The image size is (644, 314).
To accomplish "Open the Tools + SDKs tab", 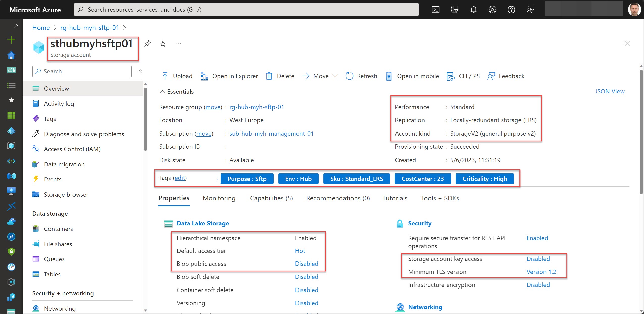I will [440, 198].
